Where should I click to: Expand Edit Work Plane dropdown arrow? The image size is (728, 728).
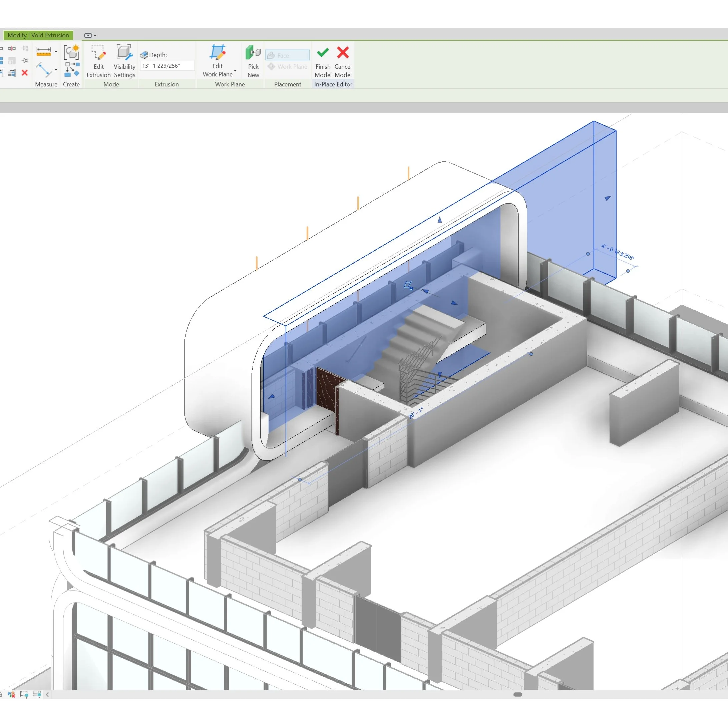(235, 70)
